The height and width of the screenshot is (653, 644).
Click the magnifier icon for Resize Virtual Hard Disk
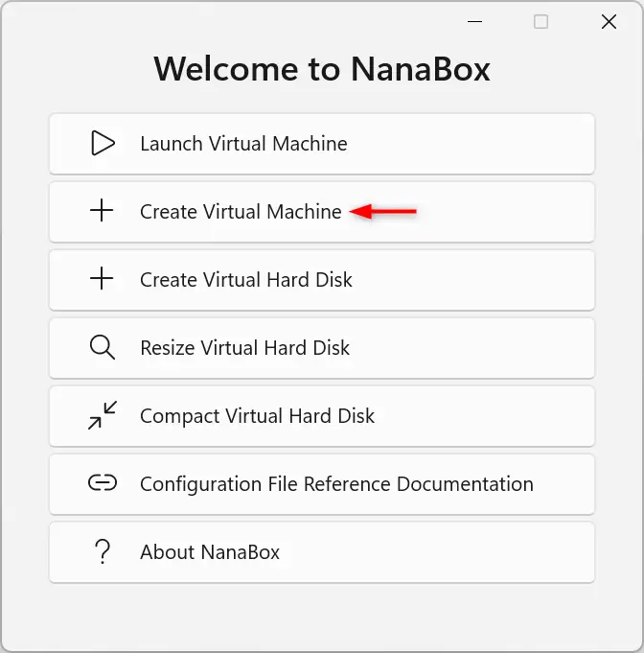click(102, 347)
